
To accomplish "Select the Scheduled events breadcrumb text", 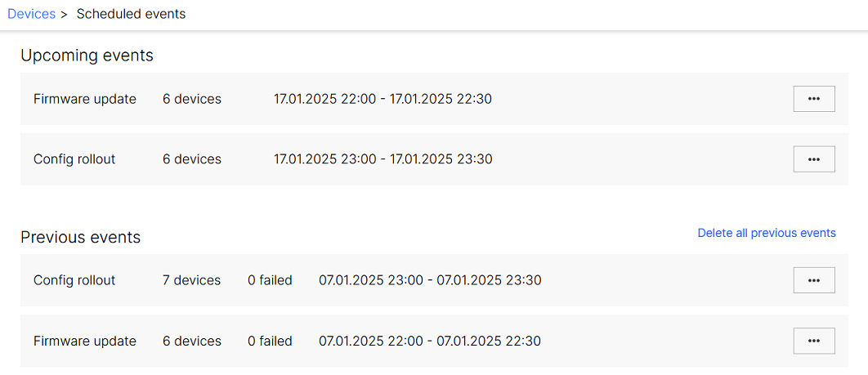I will 131,14.
